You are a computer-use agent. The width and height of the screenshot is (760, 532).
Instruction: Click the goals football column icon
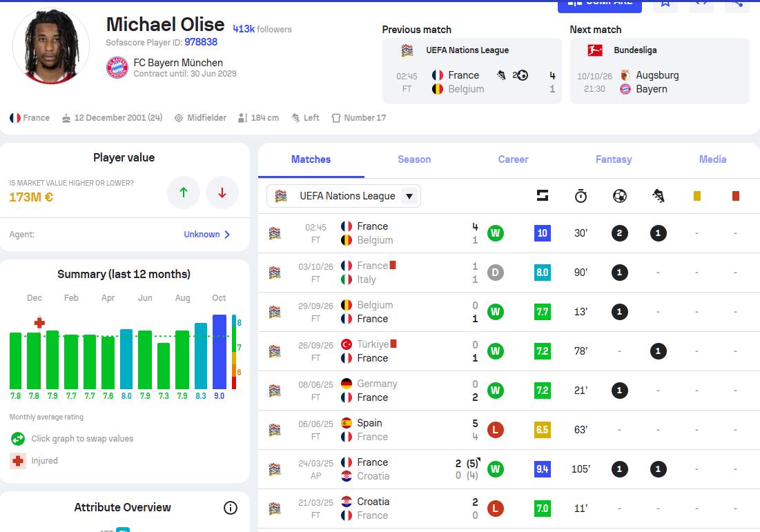(619, 196)
